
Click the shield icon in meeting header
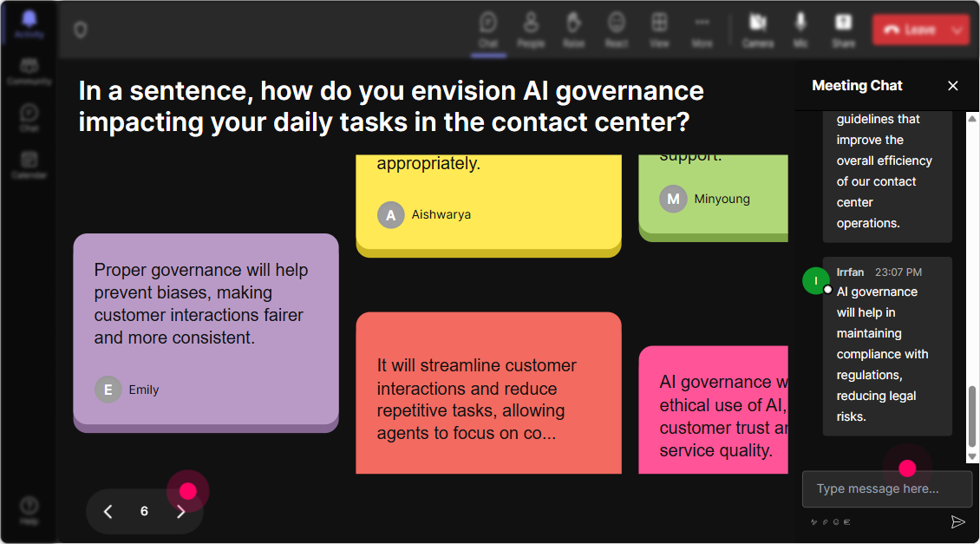click(81, 29)
